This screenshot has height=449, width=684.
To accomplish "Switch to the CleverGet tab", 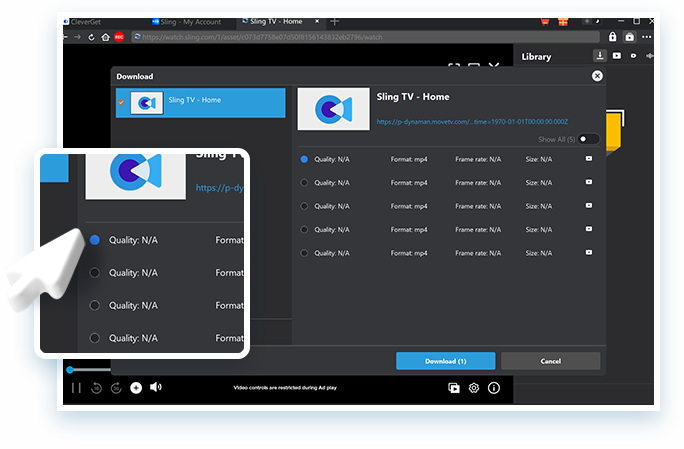I will 83,22.
